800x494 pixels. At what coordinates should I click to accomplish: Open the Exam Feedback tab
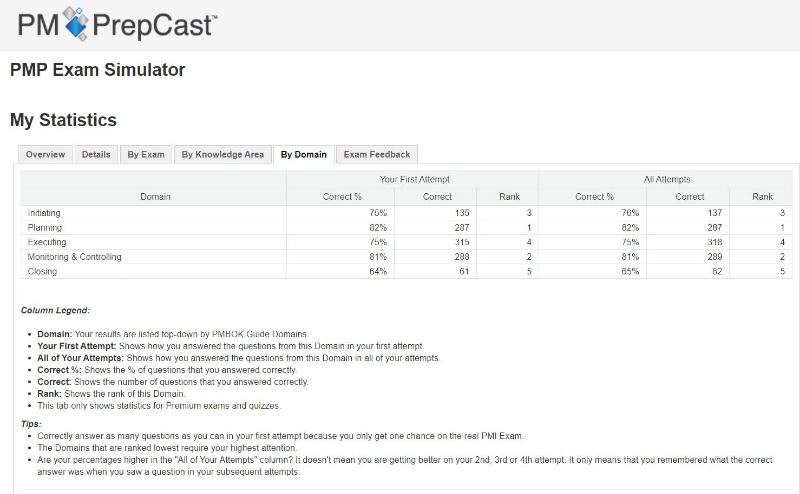click(377, 155)
